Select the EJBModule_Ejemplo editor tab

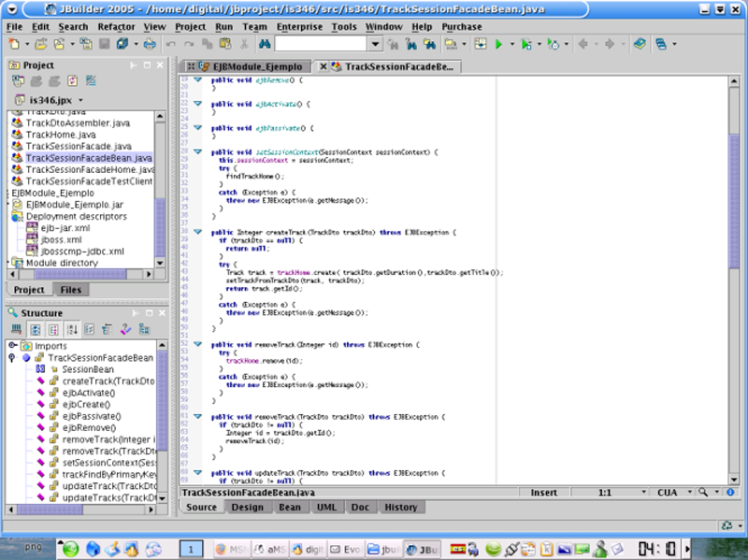coord(256,66)
